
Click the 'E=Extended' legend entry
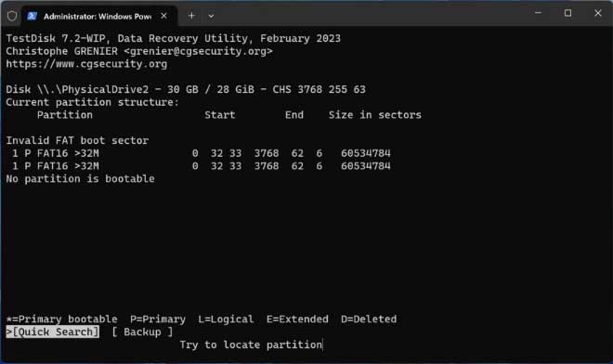(297, 319)
